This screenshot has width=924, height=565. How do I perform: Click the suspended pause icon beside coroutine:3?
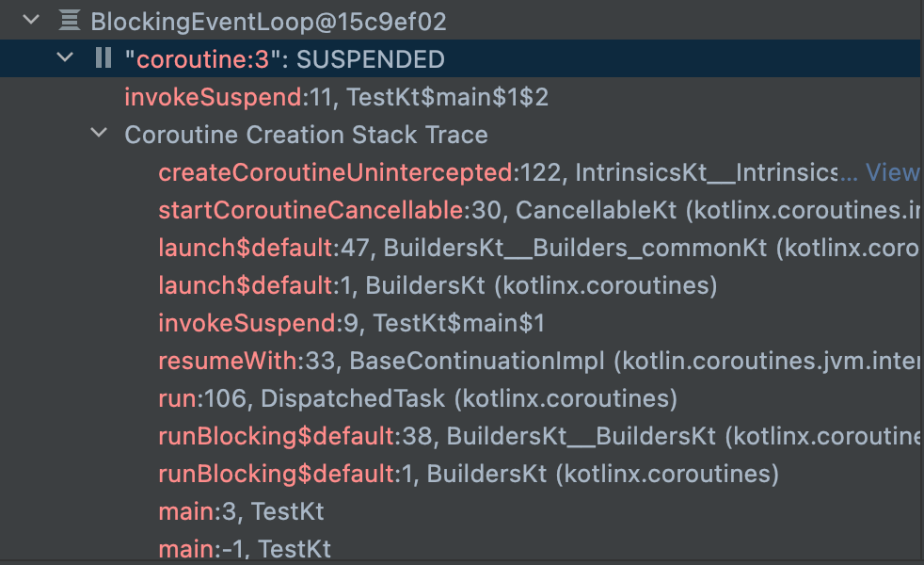(x=104, y=57)
